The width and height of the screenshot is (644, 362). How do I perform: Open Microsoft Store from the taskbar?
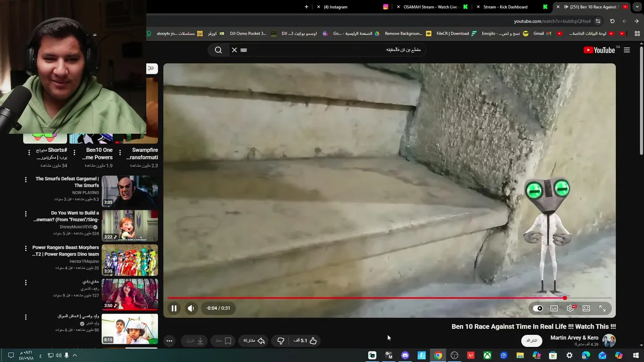pos(553,355)
